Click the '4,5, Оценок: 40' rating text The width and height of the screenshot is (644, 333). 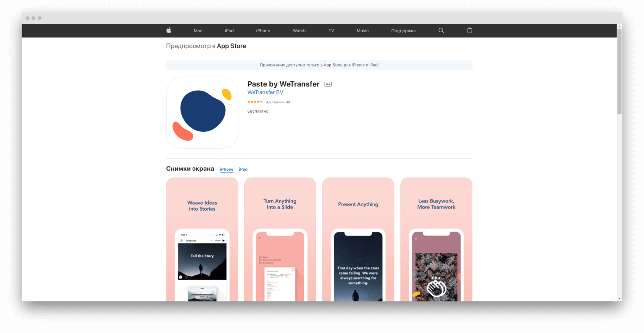click(278, 102)
